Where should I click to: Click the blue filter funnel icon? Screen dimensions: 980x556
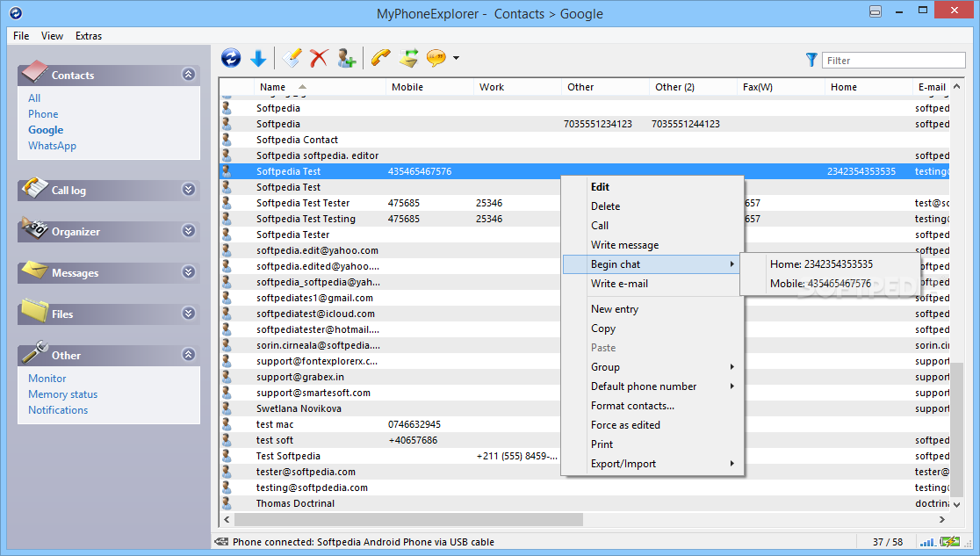click(x=811, y=60)
